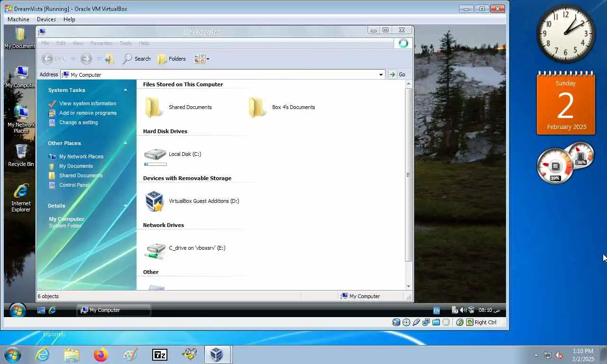Viewport: 607px width, 364px height.
Task: Click inside the Address field
Action: pos(222,74)
